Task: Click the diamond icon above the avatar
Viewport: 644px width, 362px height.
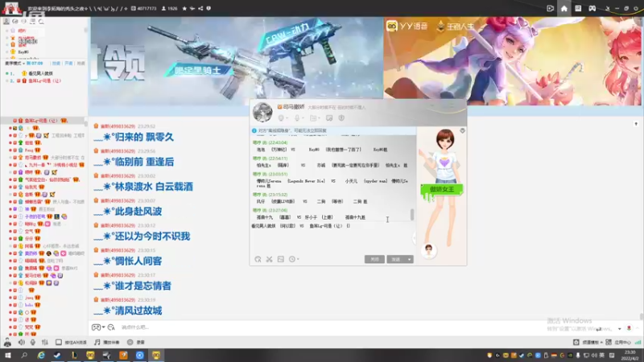Action: [462, 130]
